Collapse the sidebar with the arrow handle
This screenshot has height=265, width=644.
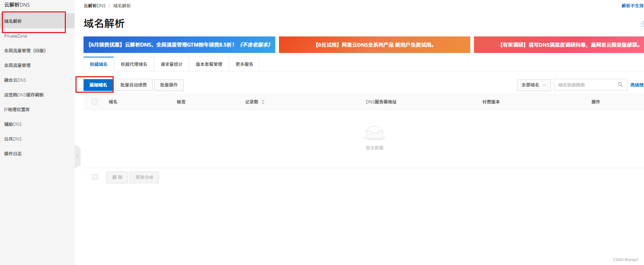(x=77, y=156)
